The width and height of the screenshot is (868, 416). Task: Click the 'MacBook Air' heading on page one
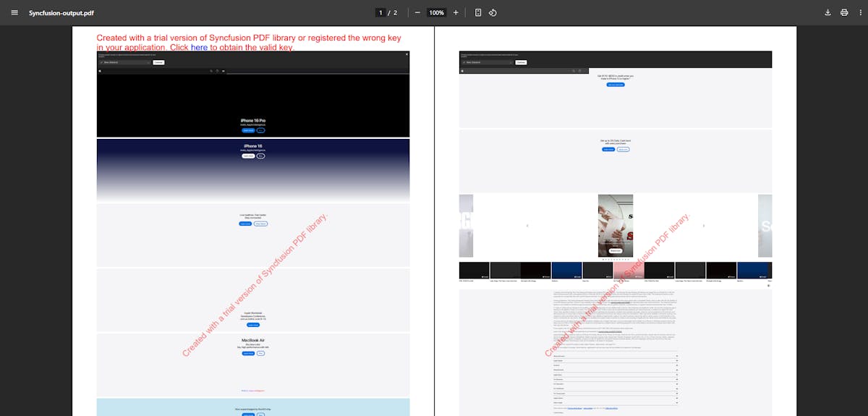(253, 339)
